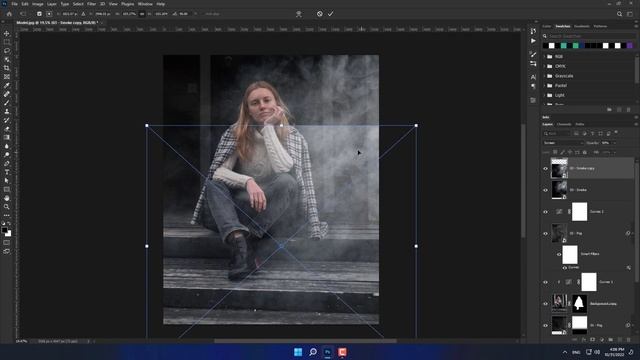
Task: Click the Curves 2 layer mask thumbnail
Action: [579, 212]
